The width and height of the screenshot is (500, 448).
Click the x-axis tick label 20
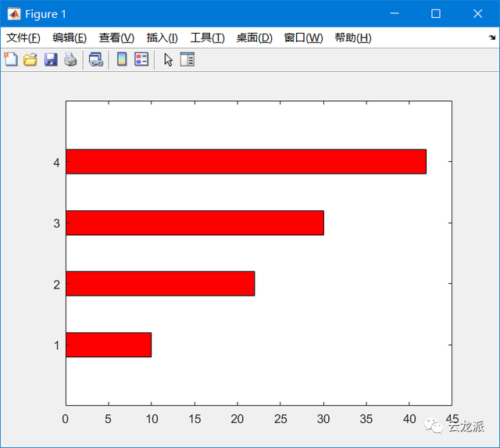click(x=237, y=419)
